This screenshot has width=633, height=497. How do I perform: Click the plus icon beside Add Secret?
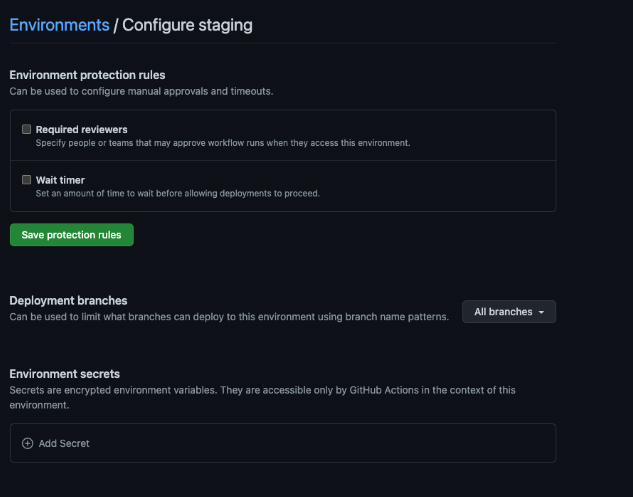click(28, 443)
